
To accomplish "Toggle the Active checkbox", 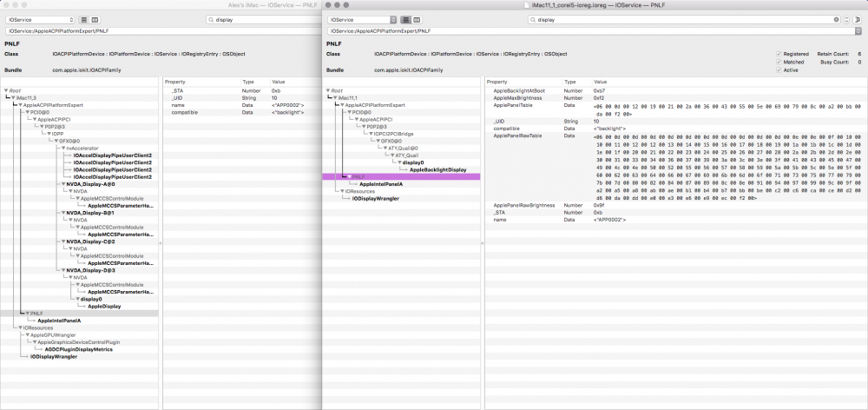I will click(x=779, y=69).
